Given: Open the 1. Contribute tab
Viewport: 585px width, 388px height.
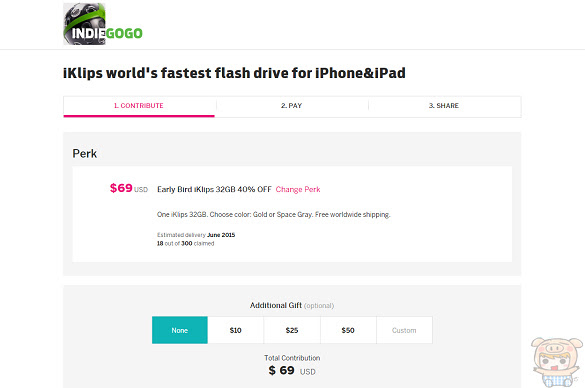Looking at the screenshot, I should point(139,106).
